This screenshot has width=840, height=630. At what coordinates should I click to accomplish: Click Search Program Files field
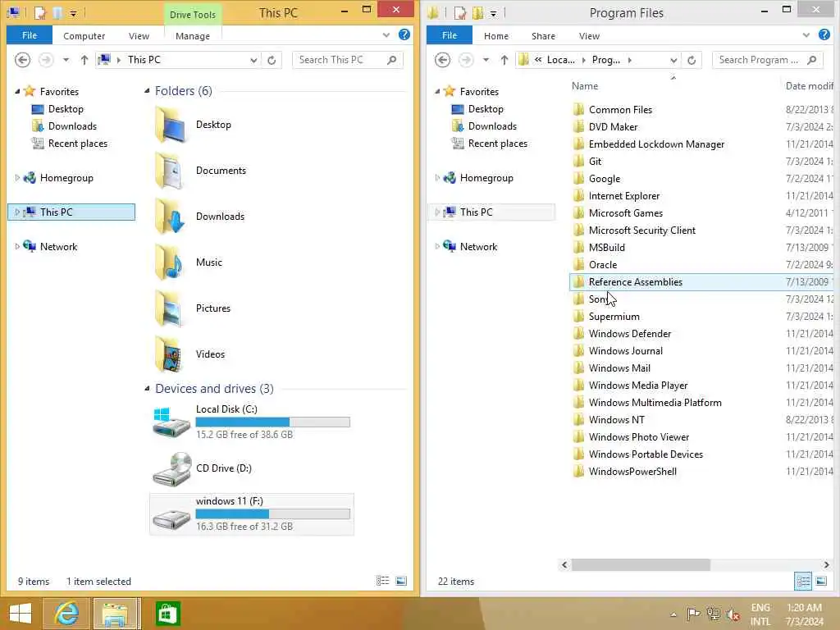click(767, 60)
